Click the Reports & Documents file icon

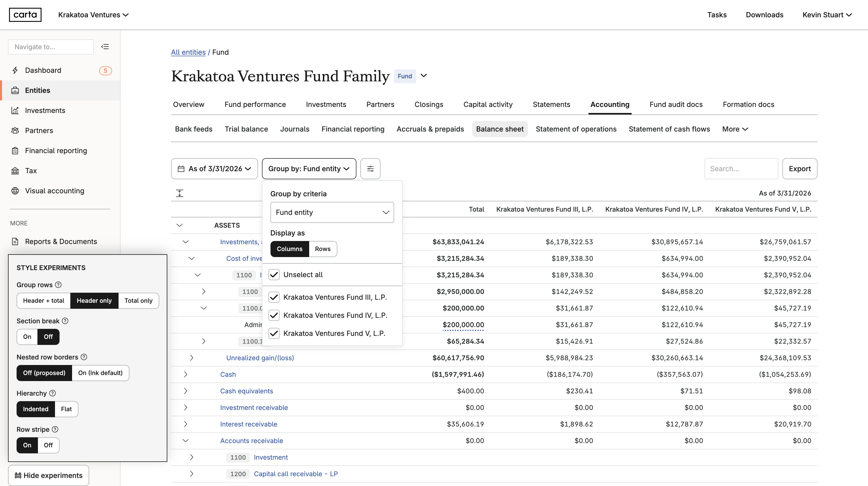15,241
